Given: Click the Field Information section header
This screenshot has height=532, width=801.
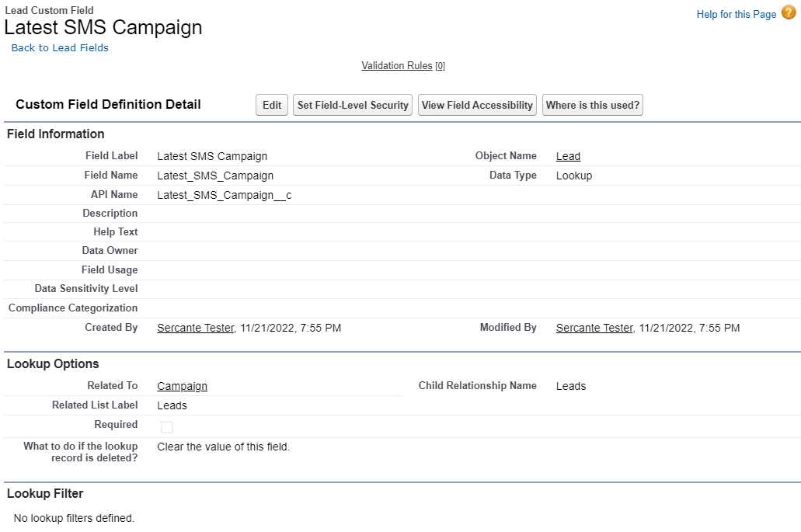Looking at the screenshot, I should [56, 134].
